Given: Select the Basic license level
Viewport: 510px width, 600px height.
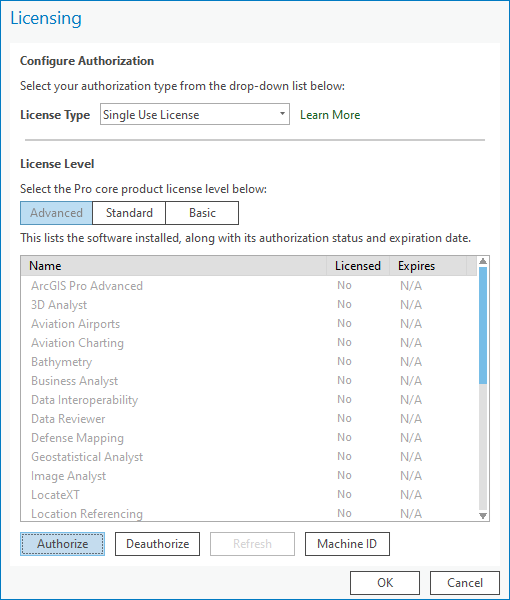Looking at the screenshot, I should [202, 213].
